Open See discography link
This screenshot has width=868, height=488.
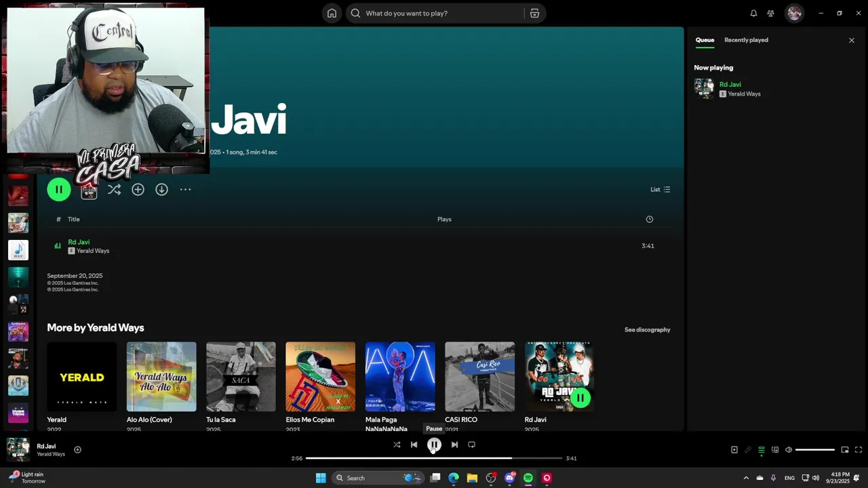(x=647, y=330)
